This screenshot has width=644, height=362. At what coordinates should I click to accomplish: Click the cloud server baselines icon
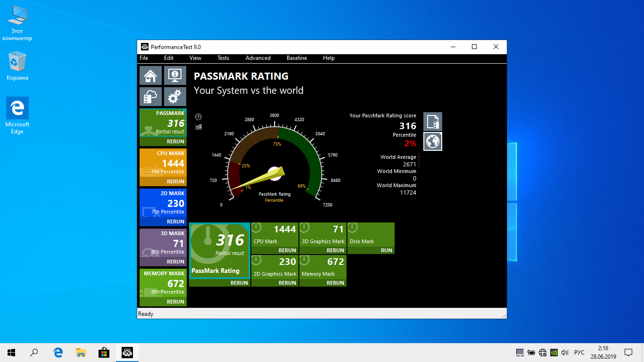click(150, 97)
